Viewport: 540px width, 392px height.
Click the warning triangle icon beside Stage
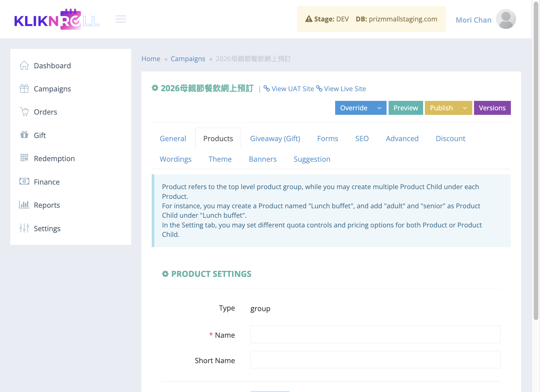click(309, 19)
